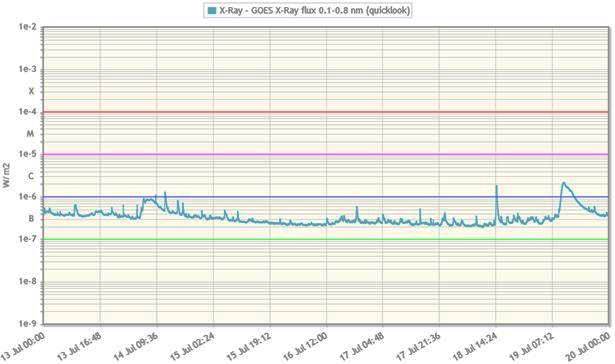Image resolution: width=615 pixels, height=364 pixels.
Task: Click the teal X-Ray legend color swatch
Action: (211, 11)
